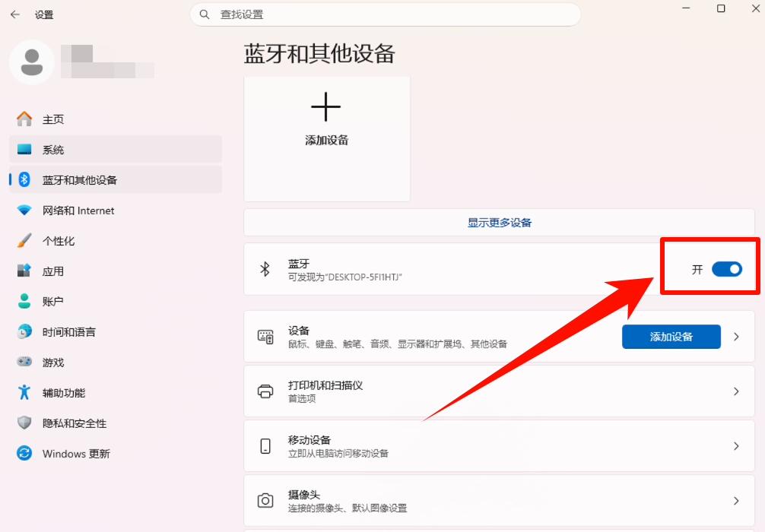Click the 设备 keyboard-mouse icon
Viewport: 765px width, 532px height.
coord(265,336)
